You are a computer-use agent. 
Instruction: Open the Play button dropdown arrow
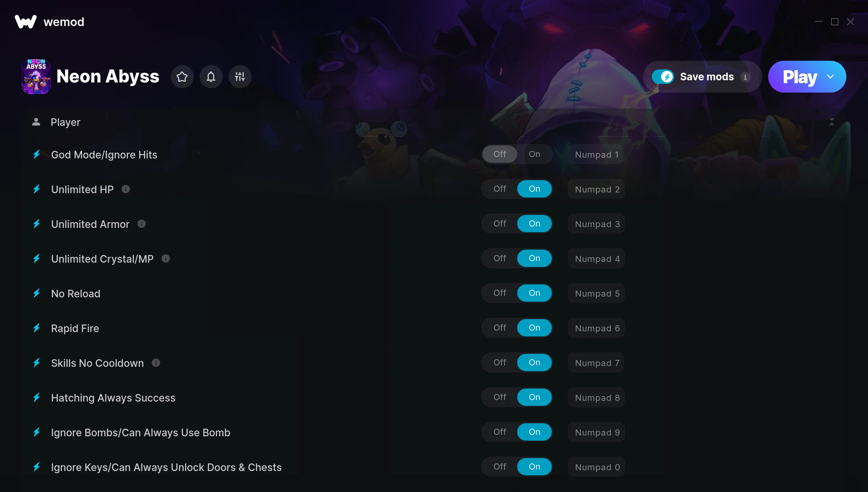(830, 77)
